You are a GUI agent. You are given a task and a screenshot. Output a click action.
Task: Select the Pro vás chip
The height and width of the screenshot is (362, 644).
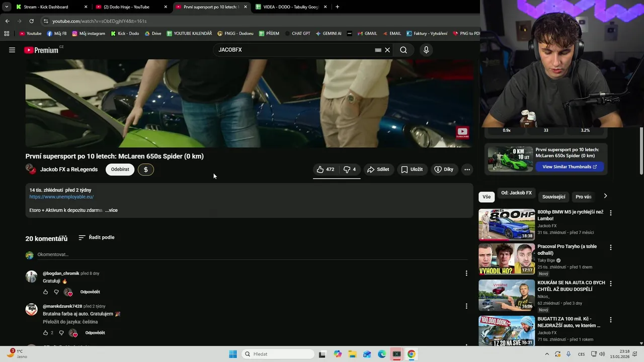point(584,197)
